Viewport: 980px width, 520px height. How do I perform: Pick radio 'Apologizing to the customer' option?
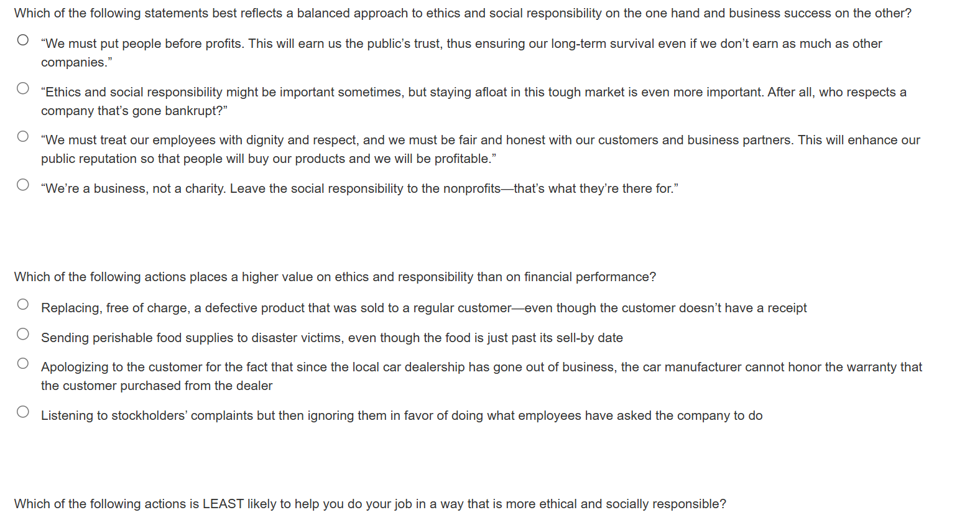23,363
